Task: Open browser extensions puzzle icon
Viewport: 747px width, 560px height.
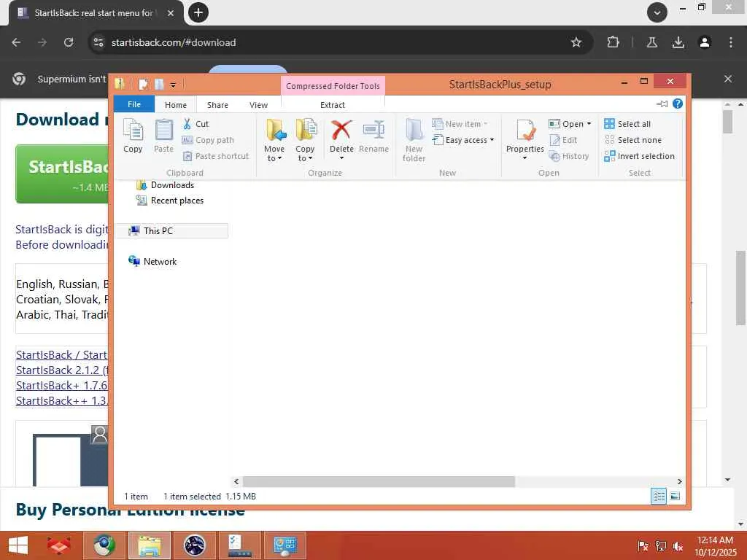Action: click(x=613, y=42)
